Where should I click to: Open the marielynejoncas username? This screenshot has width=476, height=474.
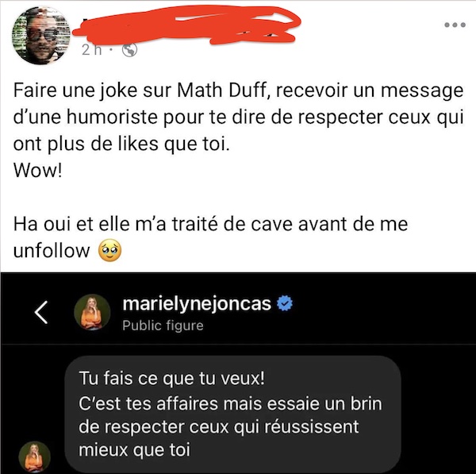(197, 303)
